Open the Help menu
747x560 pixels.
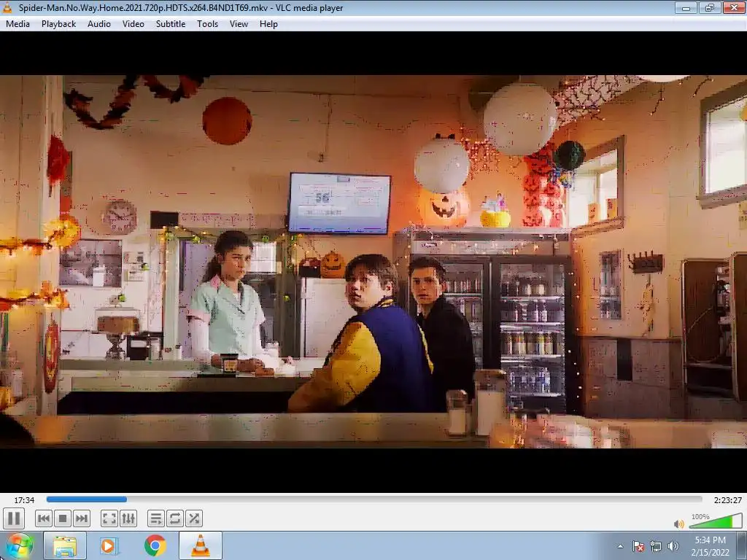tap(268, 24)
